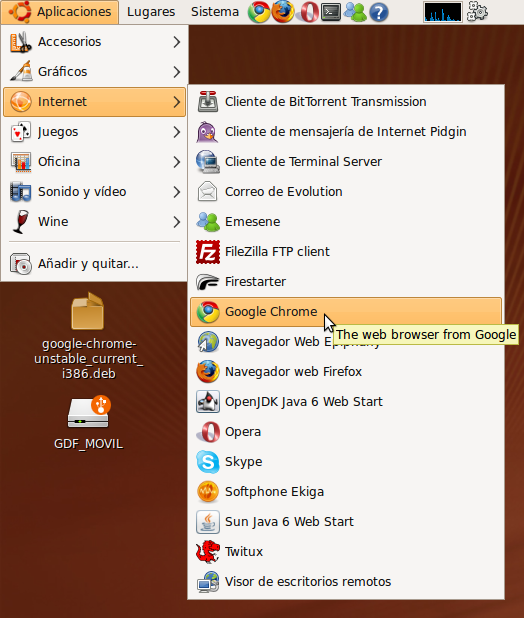524x618 pixels.
Task: Open the Accesorios category
Action: (94, 42)
